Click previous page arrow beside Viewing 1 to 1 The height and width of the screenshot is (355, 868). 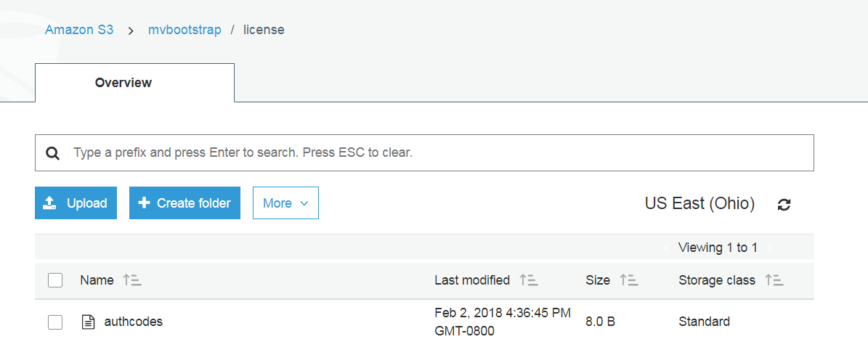pos(667,248)
